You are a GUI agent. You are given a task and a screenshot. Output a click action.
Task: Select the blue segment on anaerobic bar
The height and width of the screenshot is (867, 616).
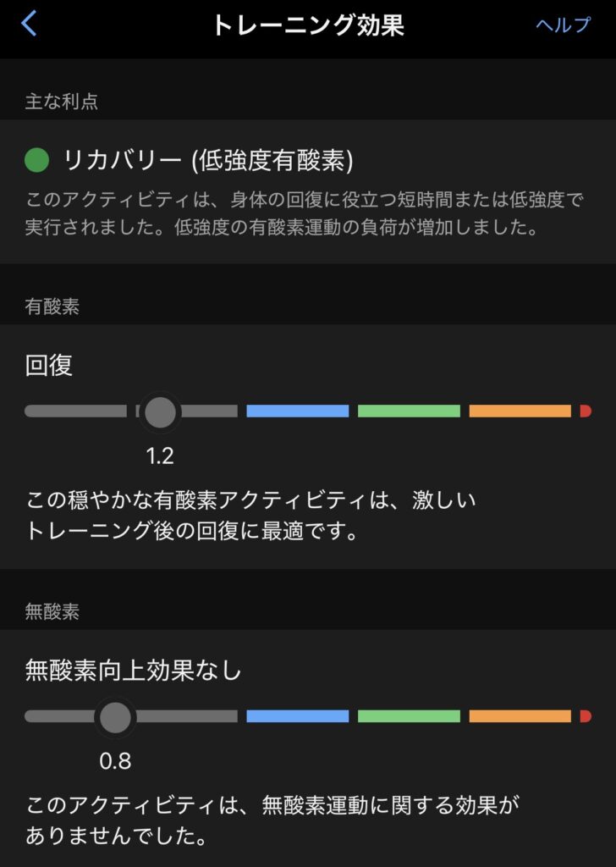[x=297, y=716]
